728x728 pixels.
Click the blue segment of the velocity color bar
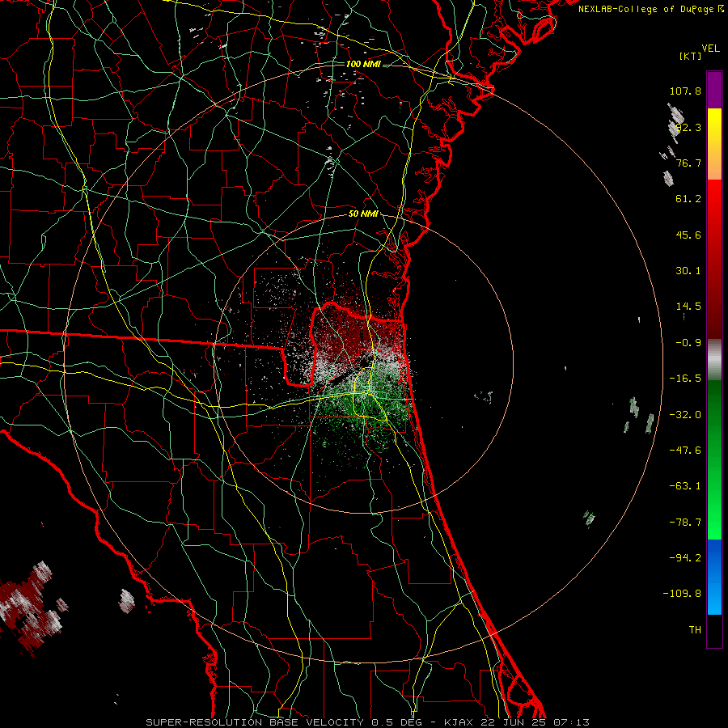(714, 577)
